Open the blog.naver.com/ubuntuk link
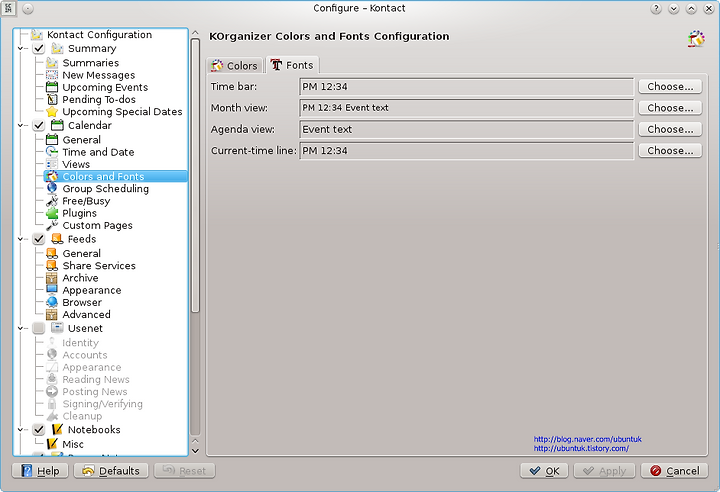This screenshot has height=492, width=720. coord(587,439)
